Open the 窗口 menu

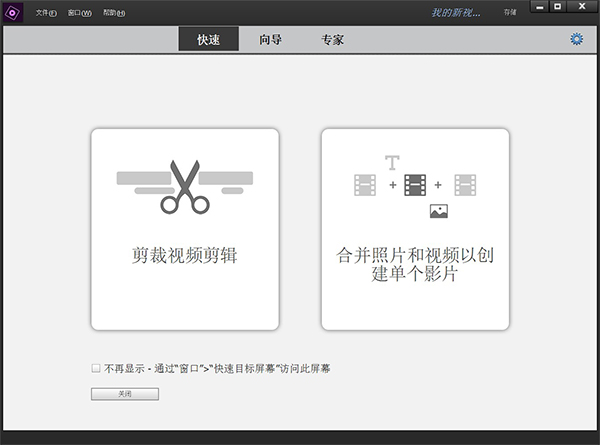tap(79, 13)
